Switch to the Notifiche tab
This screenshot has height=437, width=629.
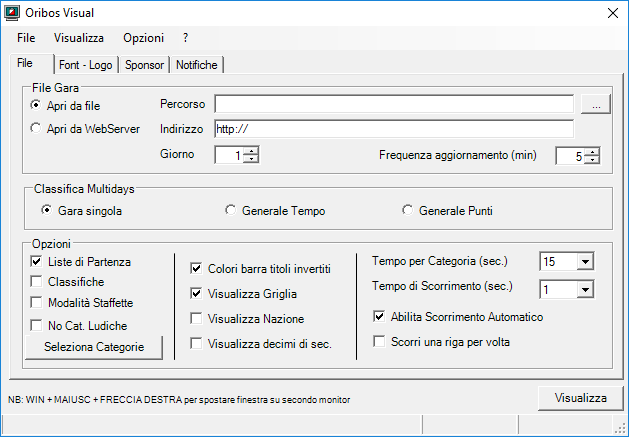[x=197, y=65]
